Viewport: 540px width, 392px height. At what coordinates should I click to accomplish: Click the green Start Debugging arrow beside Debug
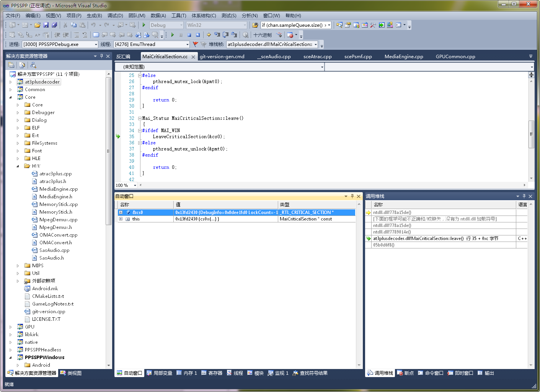(x=144, y=25)
